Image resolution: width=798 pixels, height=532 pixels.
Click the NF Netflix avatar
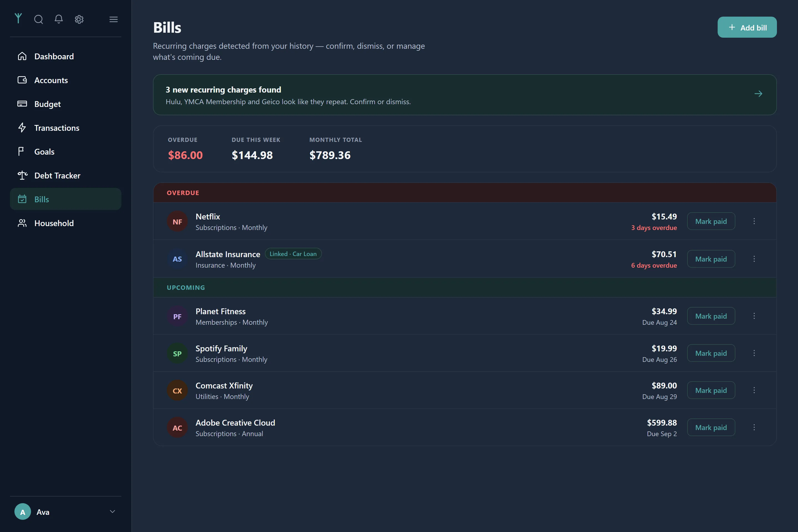(x=177, y=221)
